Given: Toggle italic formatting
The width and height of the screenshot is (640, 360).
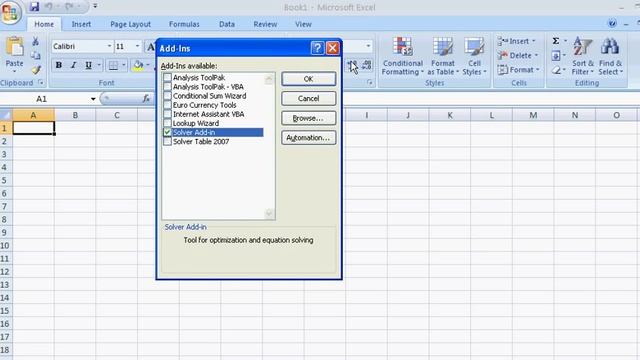Looking at the screenshot, I should point(73,65).
